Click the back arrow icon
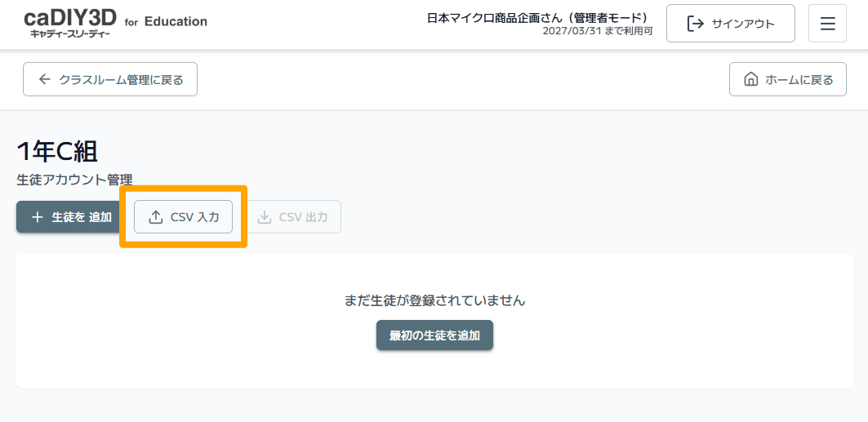This screenshot has height=422, width=868. tap(45, 79)
